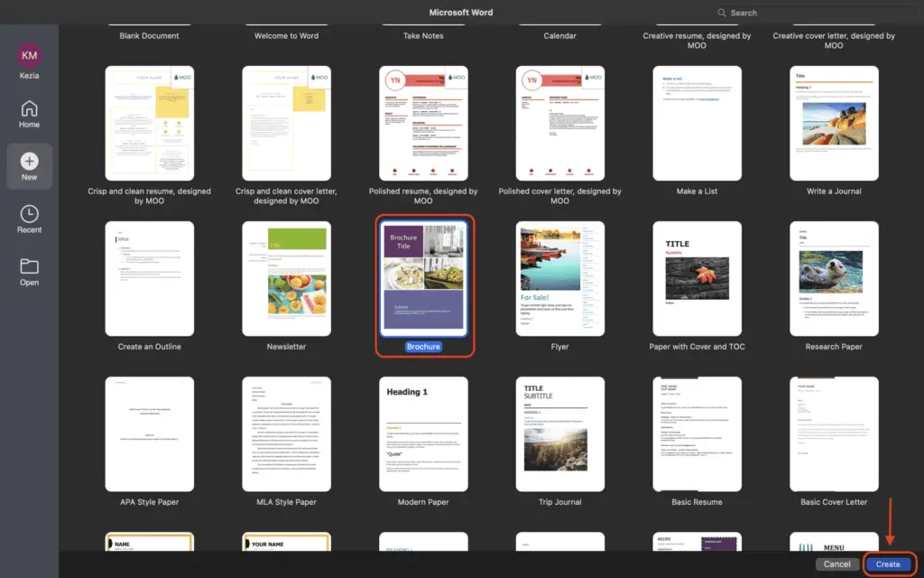Viewport: 924px width, 578px height.
Task: Select the Polished cover letter template thumbnail
Action: (559, 123)
